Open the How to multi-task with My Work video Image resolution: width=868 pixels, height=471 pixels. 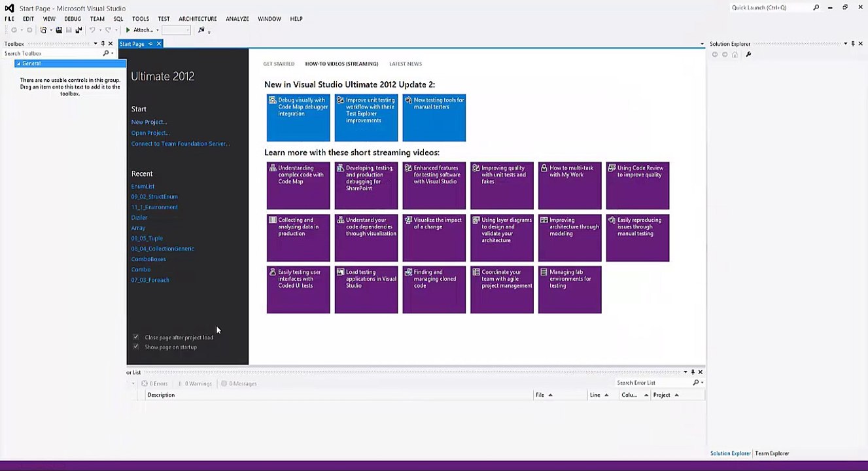(x=570, y=186)
